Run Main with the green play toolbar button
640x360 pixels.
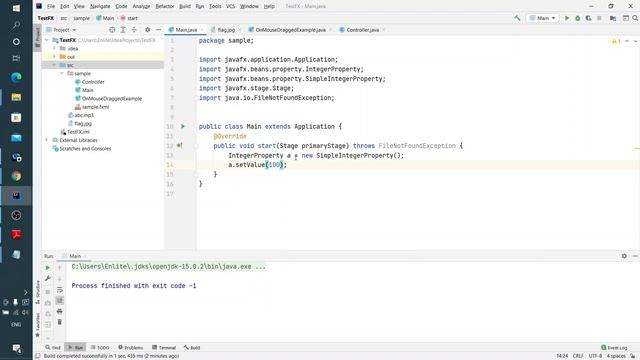[x=567, y=18]
